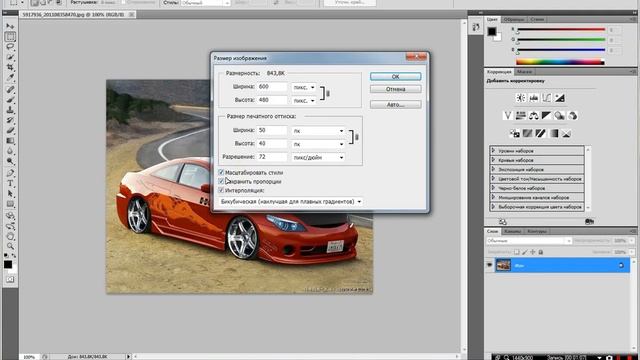Select the Type tool

10,183
